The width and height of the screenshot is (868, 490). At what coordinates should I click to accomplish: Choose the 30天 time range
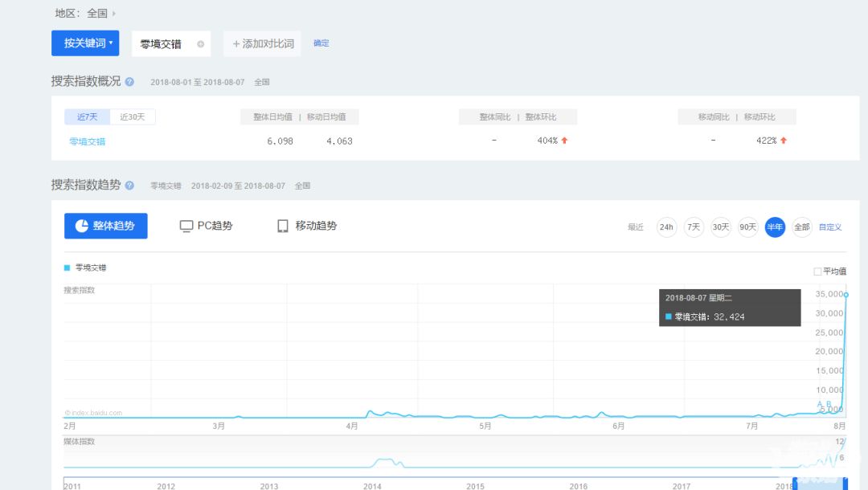(721, 227)
